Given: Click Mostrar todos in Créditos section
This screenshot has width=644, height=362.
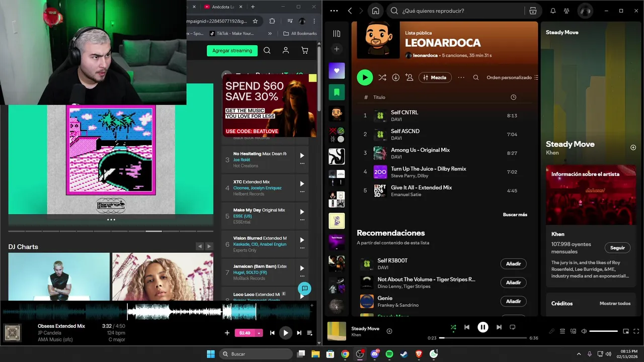Looking at the screenshot, I should (x=615, y=304).
